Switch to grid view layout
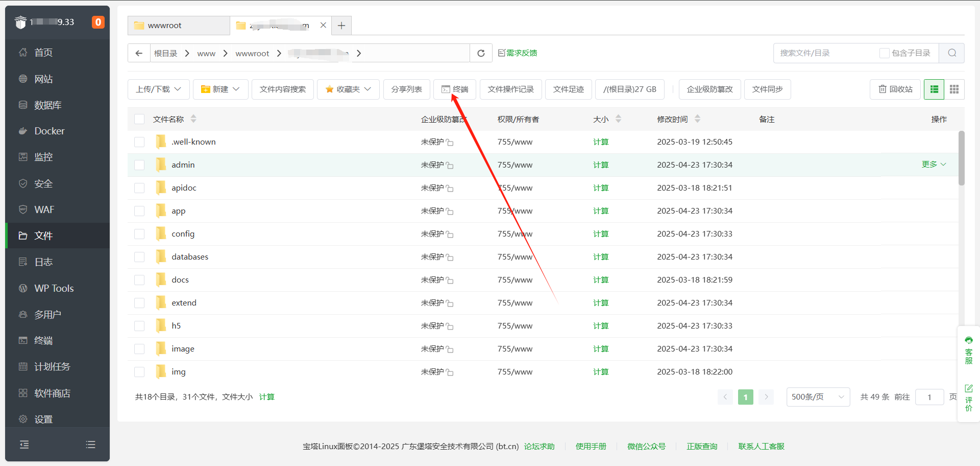Screen dimensions: 980x466 [954, 89]
